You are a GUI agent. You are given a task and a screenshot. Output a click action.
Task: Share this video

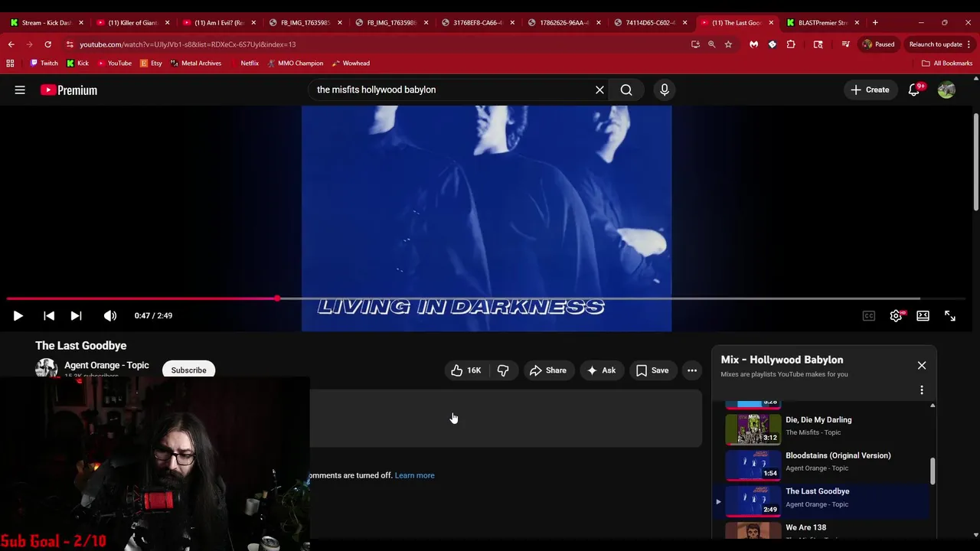[547, 370]
